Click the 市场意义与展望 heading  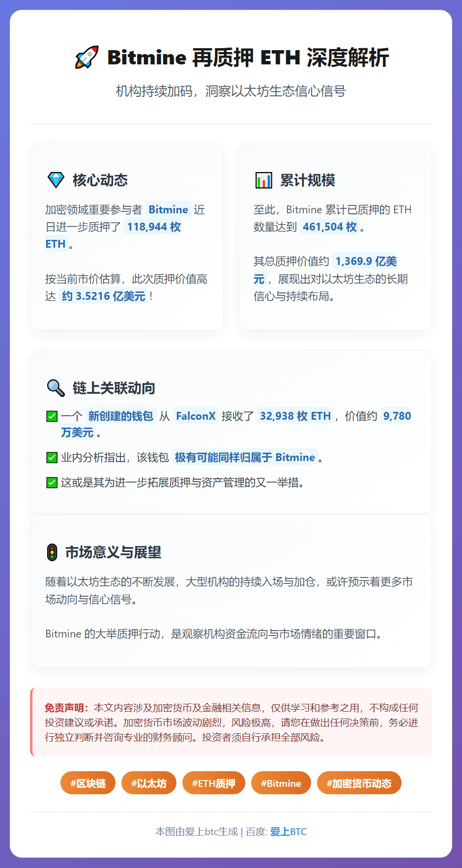tap(114, 552)
